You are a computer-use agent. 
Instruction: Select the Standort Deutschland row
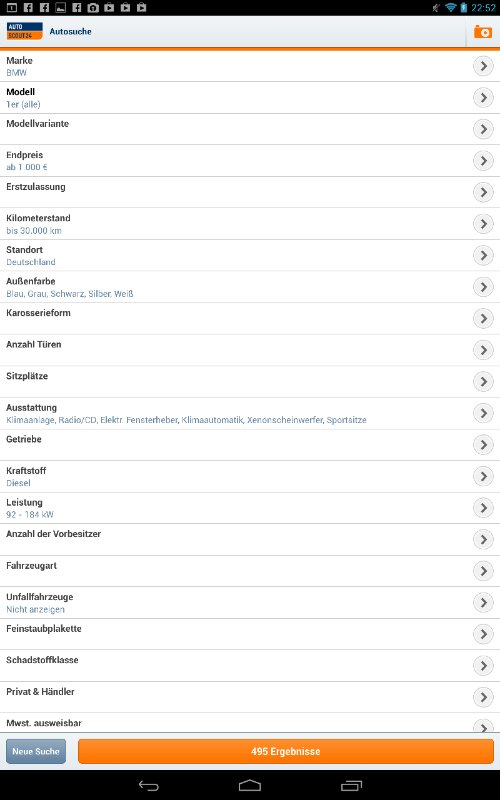[250, 256]
